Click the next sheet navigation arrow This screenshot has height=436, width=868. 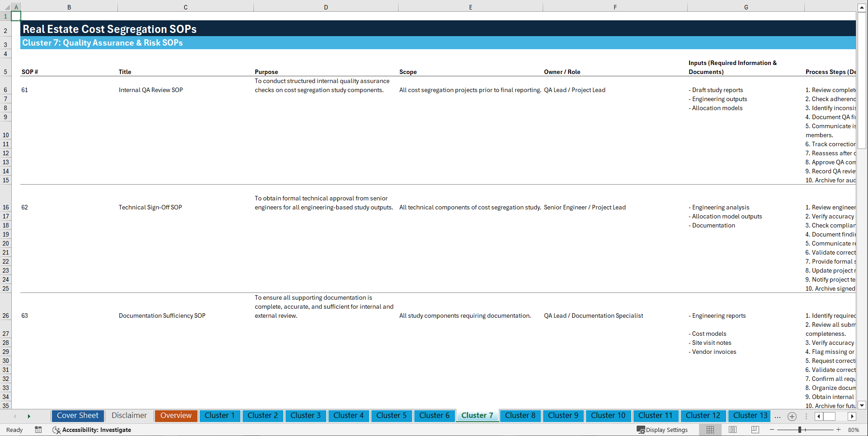pyautogui.click(x=29, y=416)
